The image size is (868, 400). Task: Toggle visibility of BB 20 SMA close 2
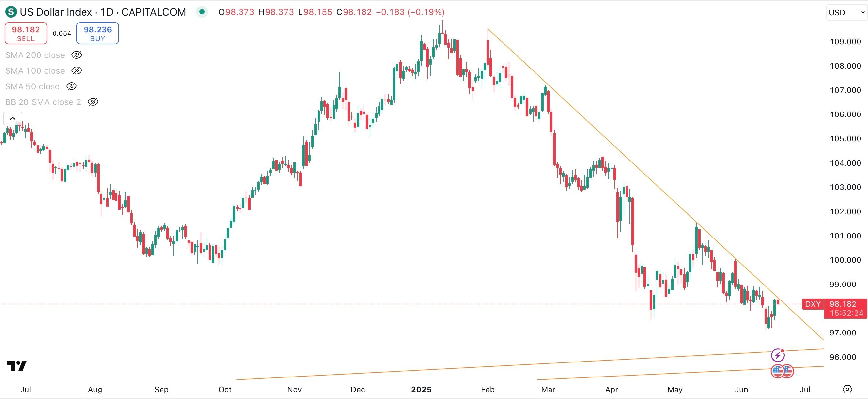coord(93,102)
